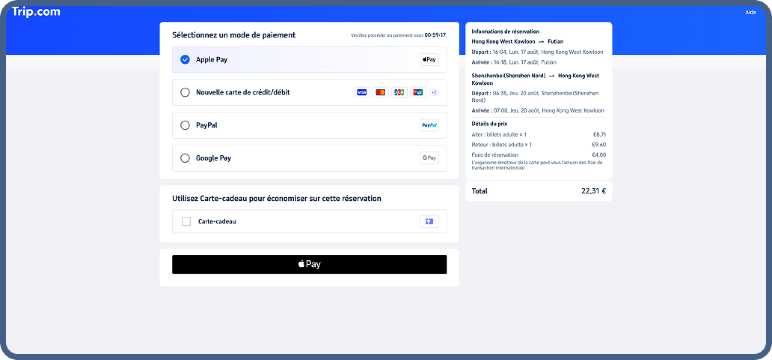
Task: Click the 'Total' label
Action: [x=480, y=191]
